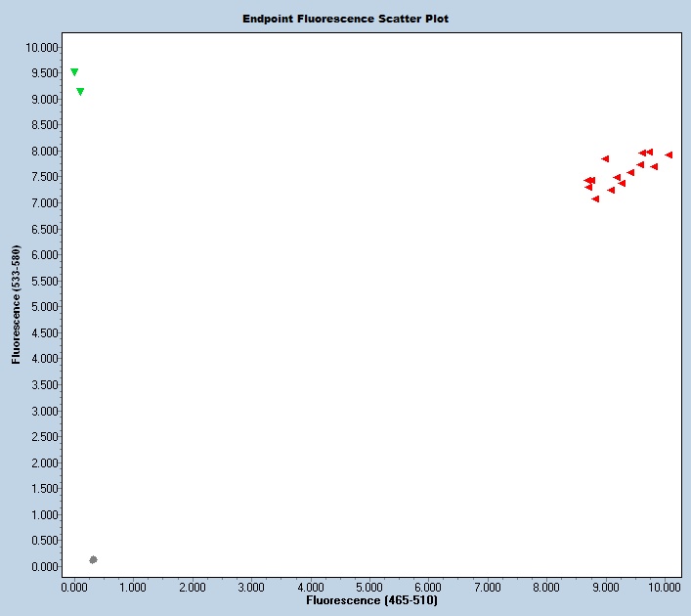691x616 pixels.
Task: Click the 5.000 tick label on Y-axis
Action: pos(43,307)
